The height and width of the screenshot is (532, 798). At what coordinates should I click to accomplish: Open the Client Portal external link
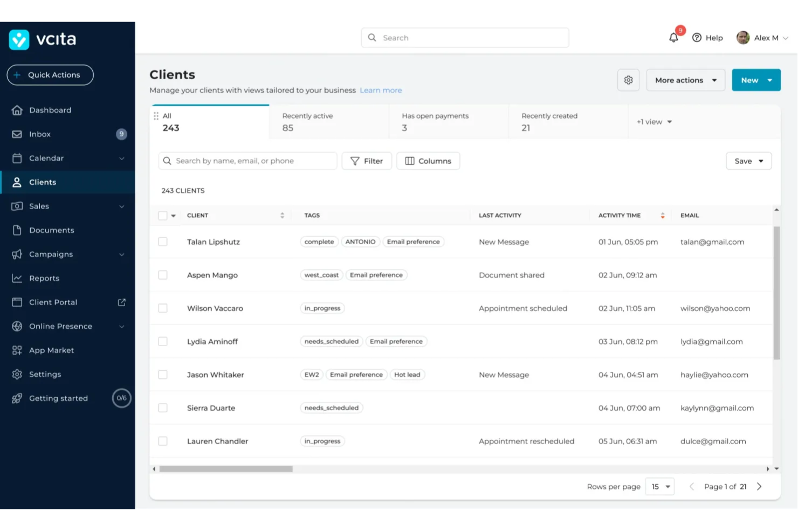[121, 302]
